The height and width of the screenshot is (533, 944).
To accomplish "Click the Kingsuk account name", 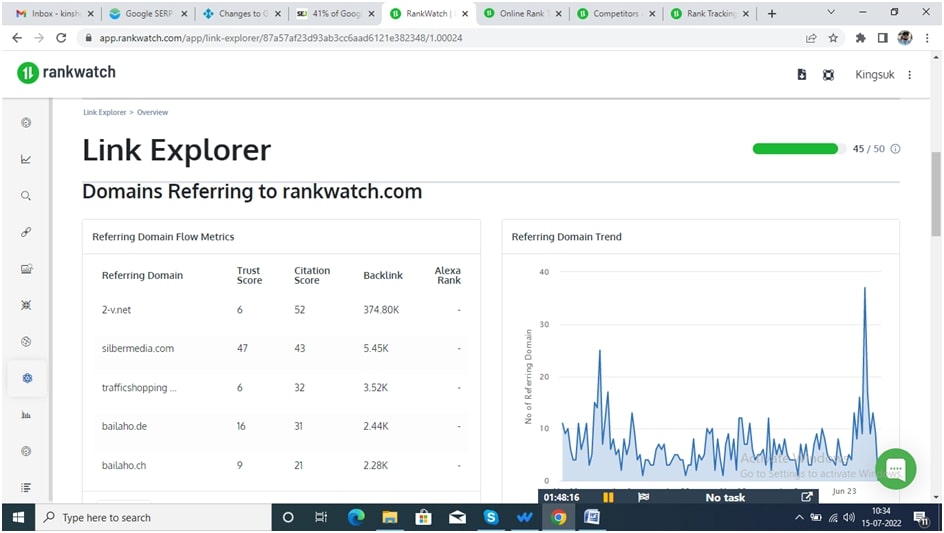I will 875,75.
